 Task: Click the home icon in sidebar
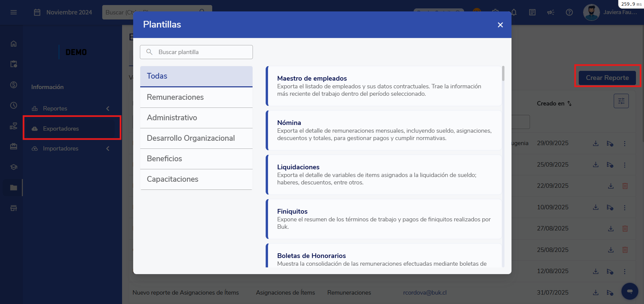pos(13,44)
